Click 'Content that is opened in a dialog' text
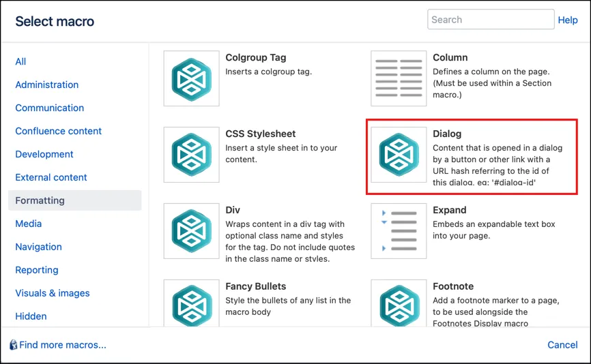 pyautogui.click(x=498, y=165)
